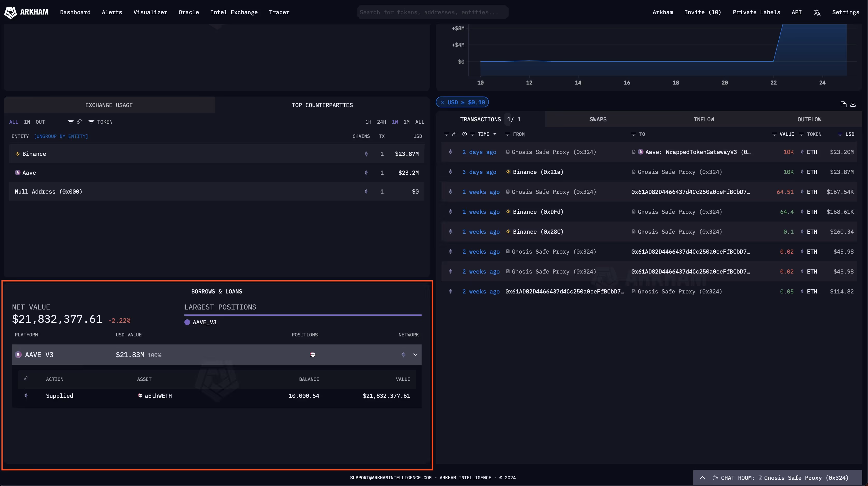Click link icon in Borrows action header

[26, 378]
